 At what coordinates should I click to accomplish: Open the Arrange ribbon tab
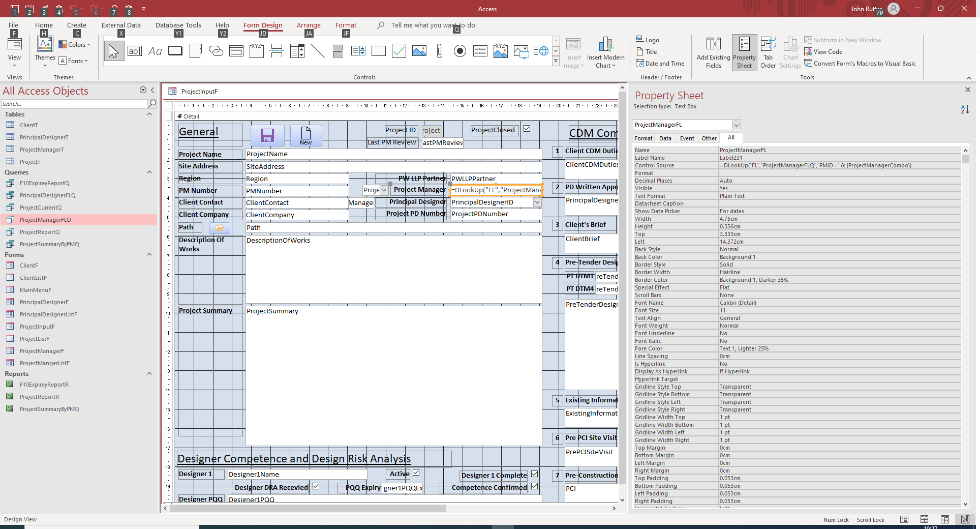309,25
